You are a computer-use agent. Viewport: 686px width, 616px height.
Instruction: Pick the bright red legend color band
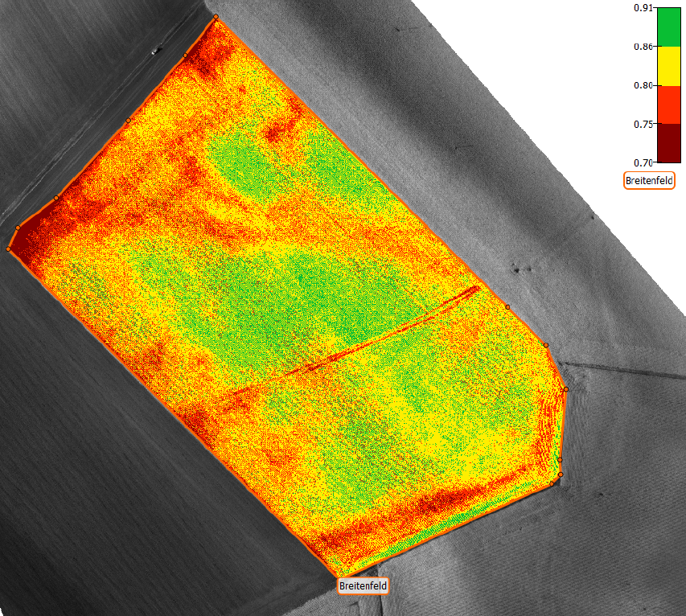[x=668, y=104]
